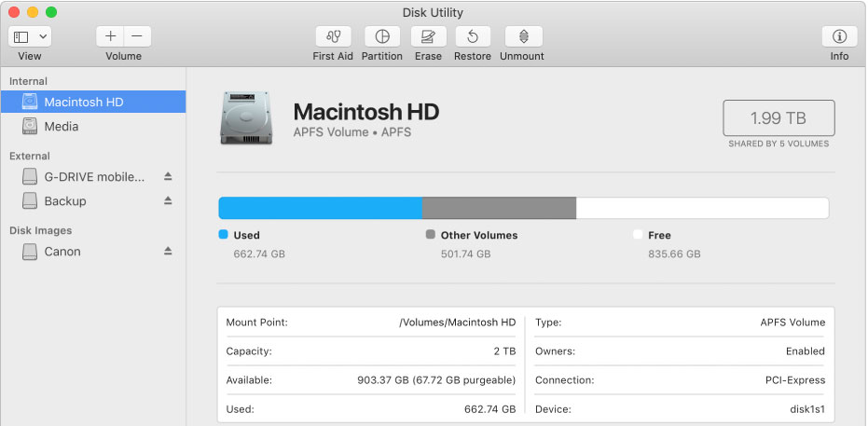Click the 'APFS Volume • APFS' subtitle
This screenshot has height=426, width=868.
pyautogui.click(x=352, y=132)
